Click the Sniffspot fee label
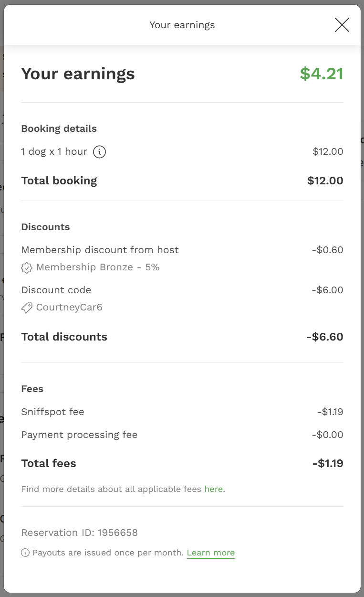This screenshot has width=364, height=597. (52, 412)
